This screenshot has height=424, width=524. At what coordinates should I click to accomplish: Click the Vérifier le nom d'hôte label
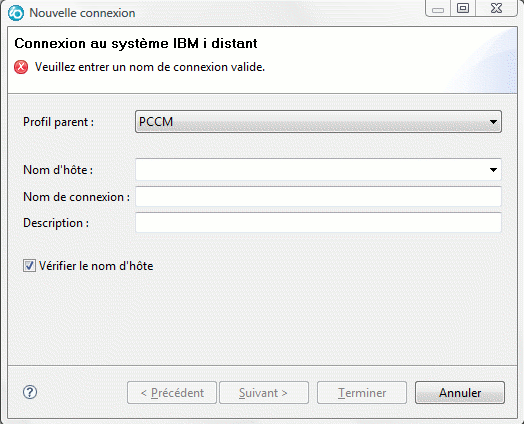pyautogui.click(x=96, y=266)
